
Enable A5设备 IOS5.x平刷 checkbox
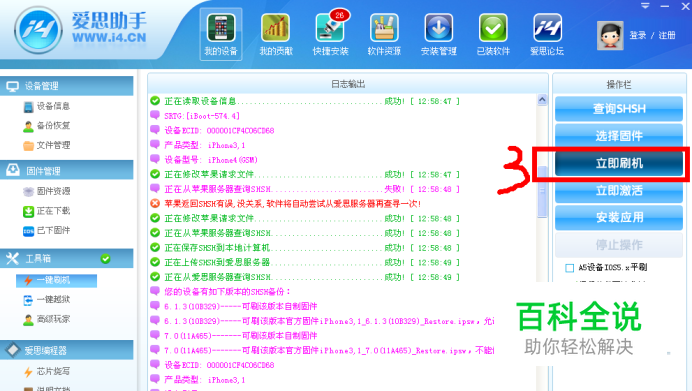pyautogui.click(x=569, y=268)
